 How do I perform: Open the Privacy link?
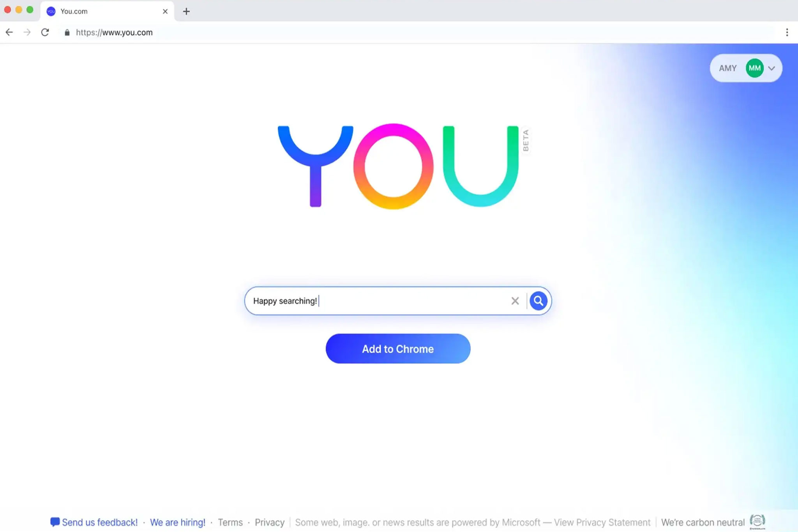pos(270,522)
